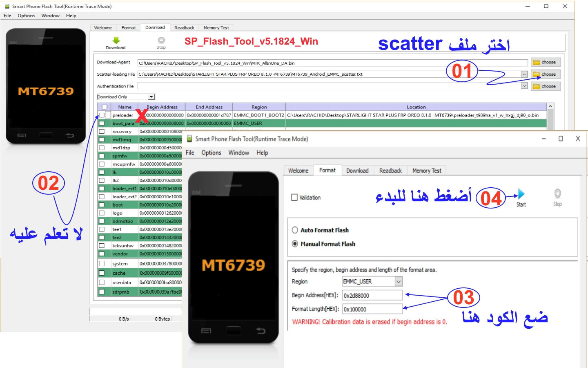588x368 pixels.
Task: Switch to Memory Test tab in the back window
Action: point(216,28)
